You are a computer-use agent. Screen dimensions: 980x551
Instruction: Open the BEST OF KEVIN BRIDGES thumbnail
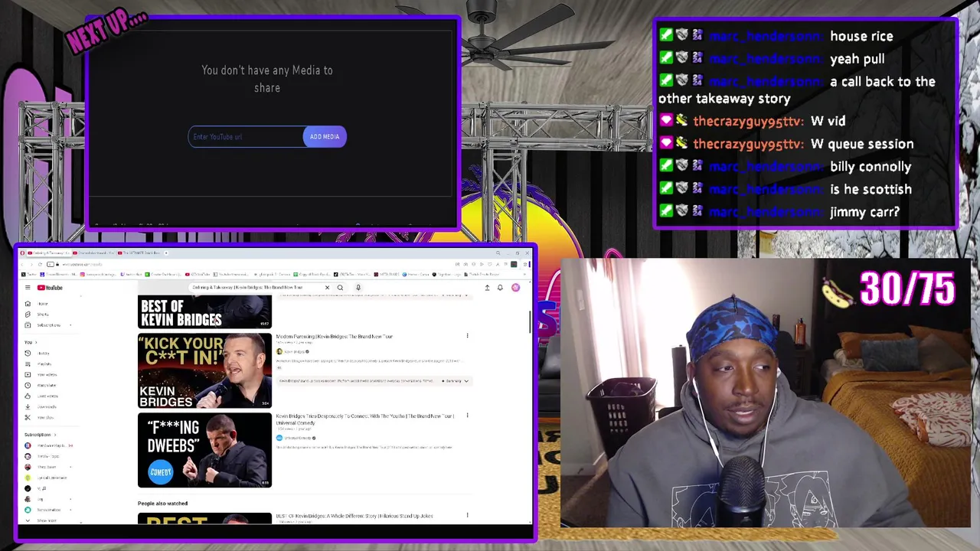[x=204, y=312]
